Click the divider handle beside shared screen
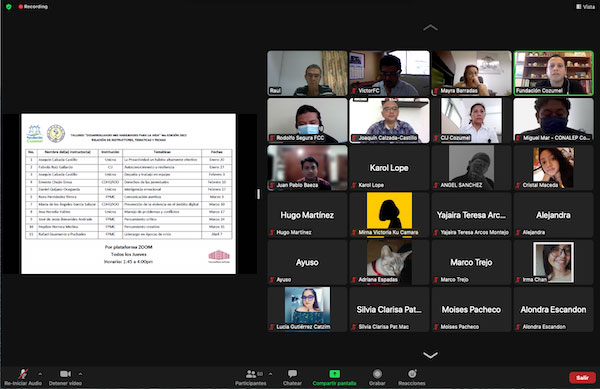The width and height of the screenshot is (600, 389). [x=259, y=194]
